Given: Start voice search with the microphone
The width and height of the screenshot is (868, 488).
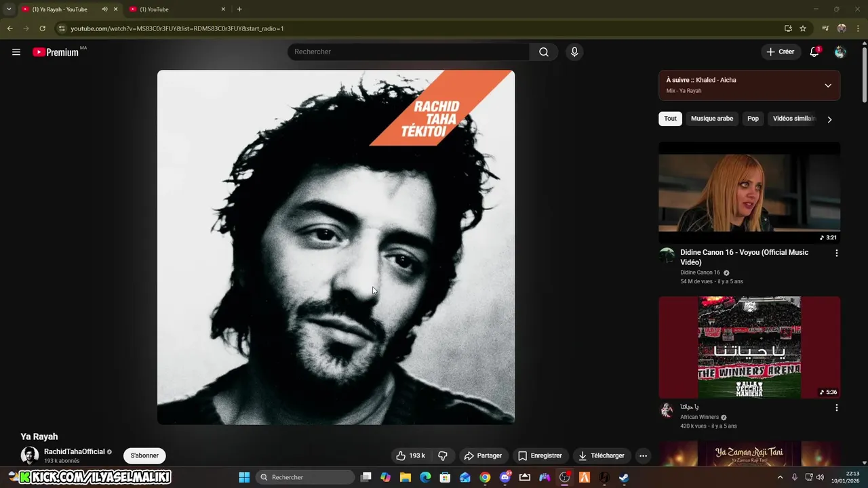Looking at the screenshot, I should pyautogui.click(x=574, y=52).
